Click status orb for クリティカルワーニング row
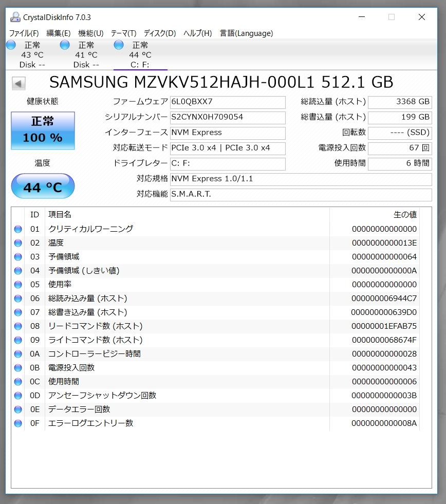This screenshot has height=504, width=446. click(x=18, y=229)
